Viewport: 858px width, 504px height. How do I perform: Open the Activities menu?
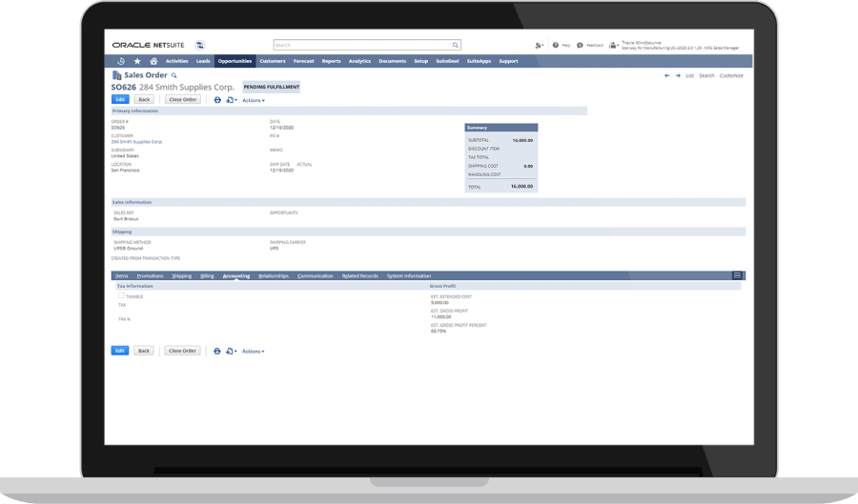176,61
